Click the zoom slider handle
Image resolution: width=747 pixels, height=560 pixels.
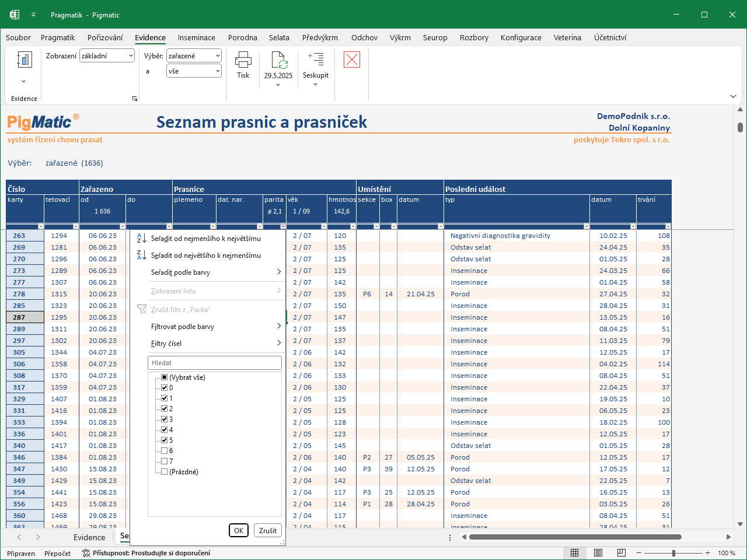click(673, 553)
